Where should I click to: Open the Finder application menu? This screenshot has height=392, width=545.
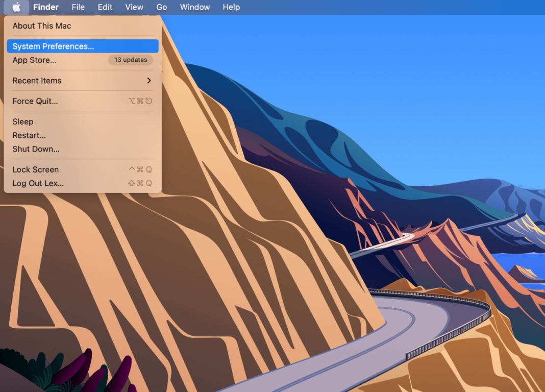(46, 7)
